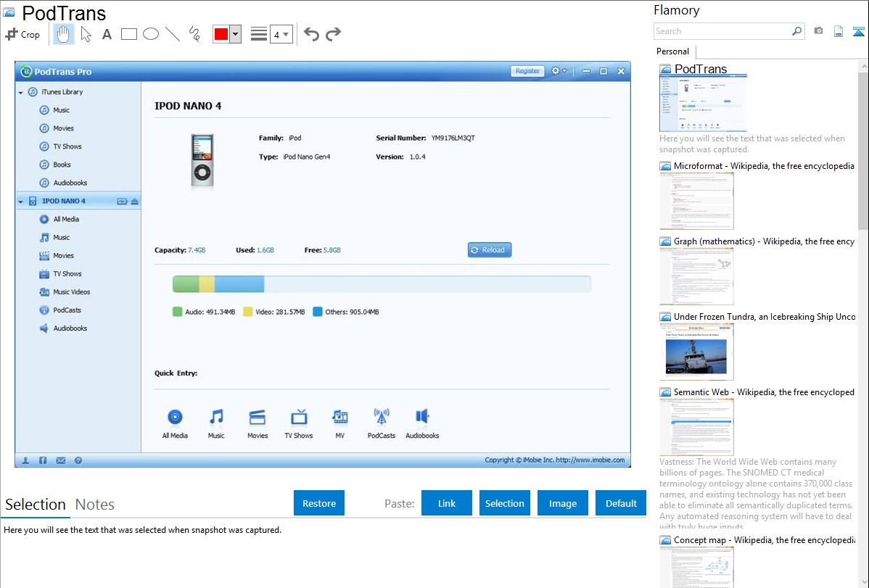Undo the last annotation

[311, 34]
